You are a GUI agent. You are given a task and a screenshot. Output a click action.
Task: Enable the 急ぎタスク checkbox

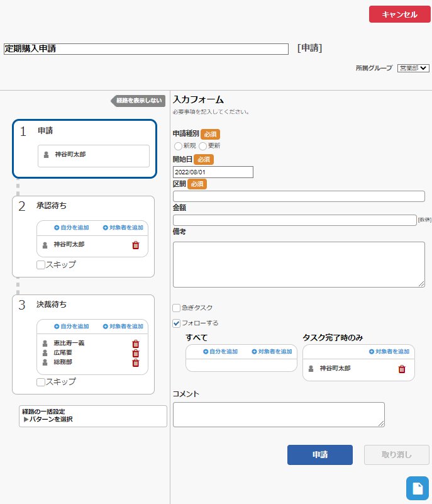pyautogui.click(x=177, y=308)
